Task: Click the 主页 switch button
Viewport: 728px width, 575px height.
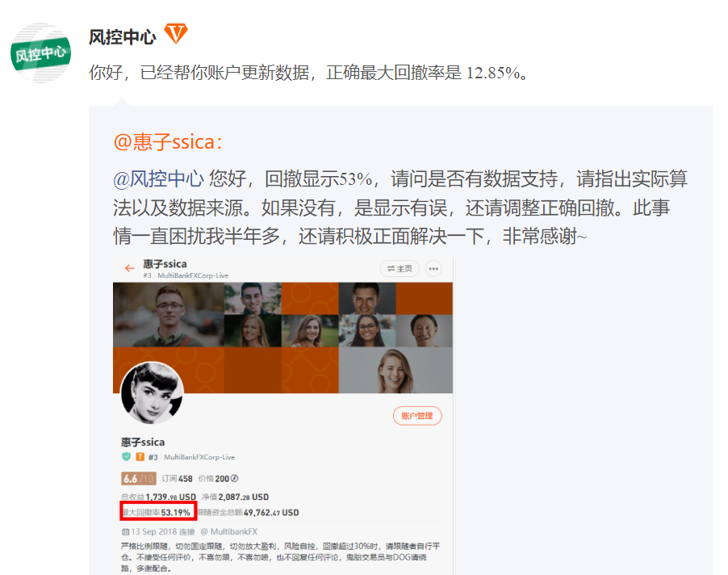Action: [400, 268]
